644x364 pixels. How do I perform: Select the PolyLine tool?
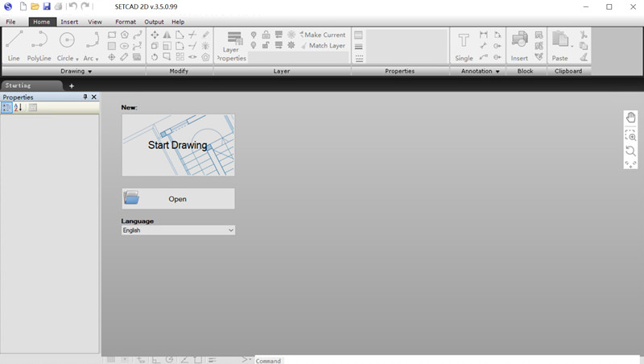coord(39,46)
